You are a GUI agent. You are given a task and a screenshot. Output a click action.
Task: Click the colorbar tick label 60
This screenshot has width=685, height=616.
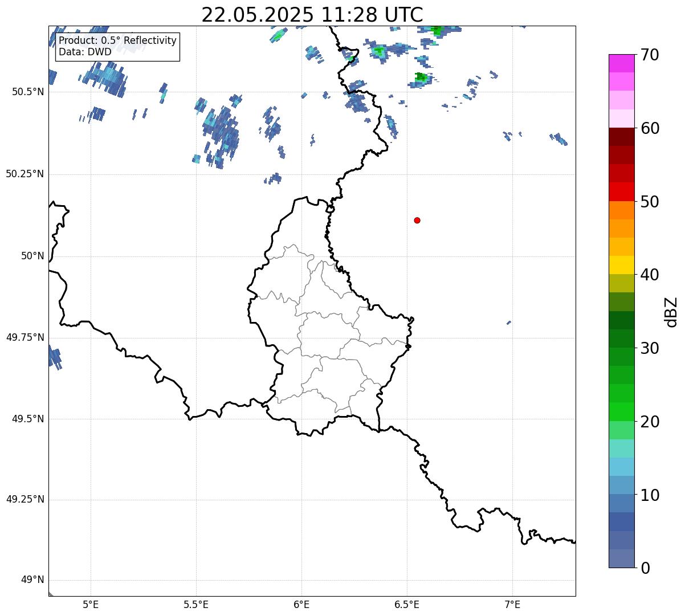tap(650, 128)
